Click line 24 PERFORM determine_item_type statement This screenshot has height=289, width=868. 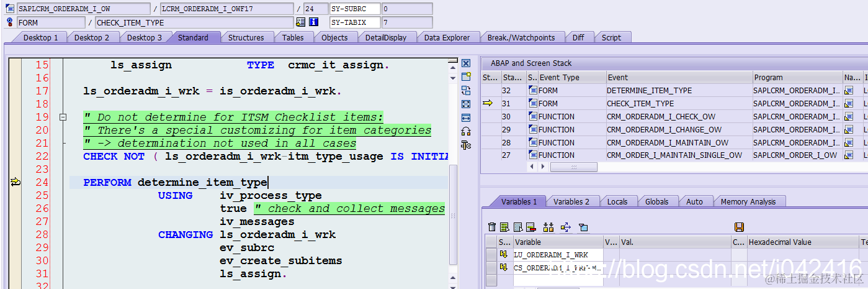pyautogui.click(x=175, y=182)
